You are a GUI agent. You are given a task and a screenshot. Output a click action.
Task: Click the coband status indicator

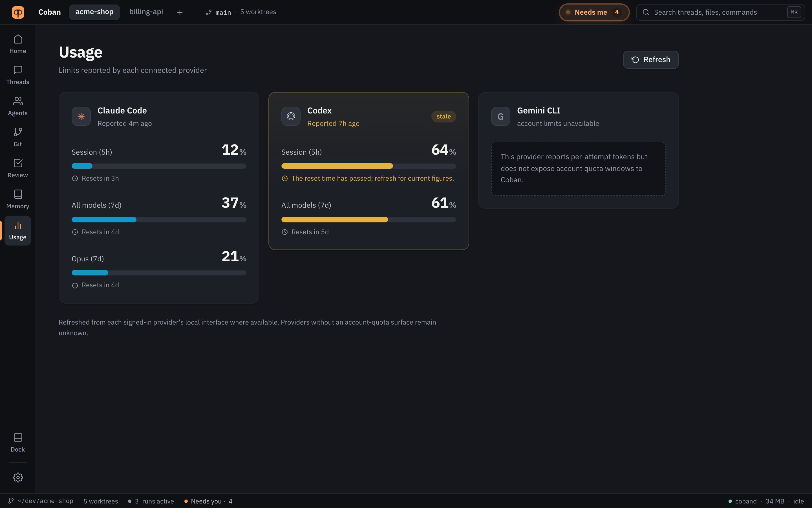[742, 501]
